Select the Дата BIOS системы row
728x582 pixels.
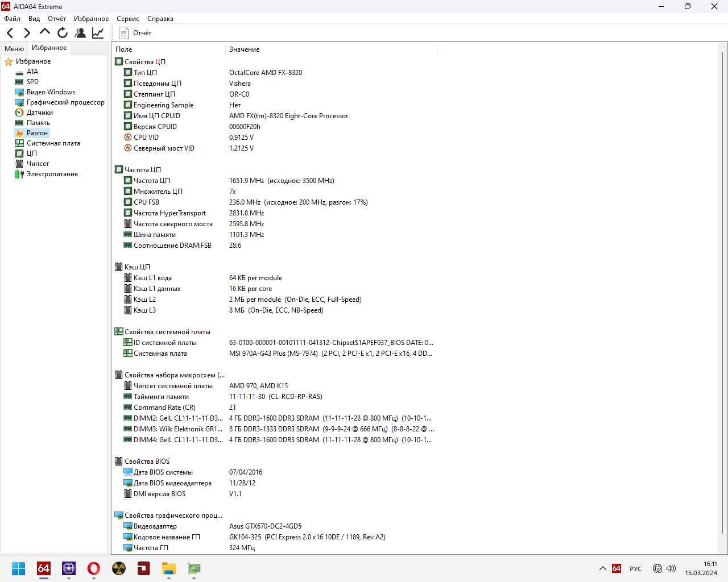(274, 472)
